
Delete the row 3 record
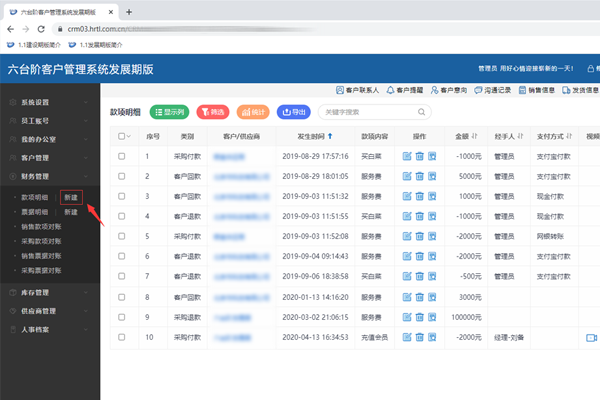coord(419,196)
